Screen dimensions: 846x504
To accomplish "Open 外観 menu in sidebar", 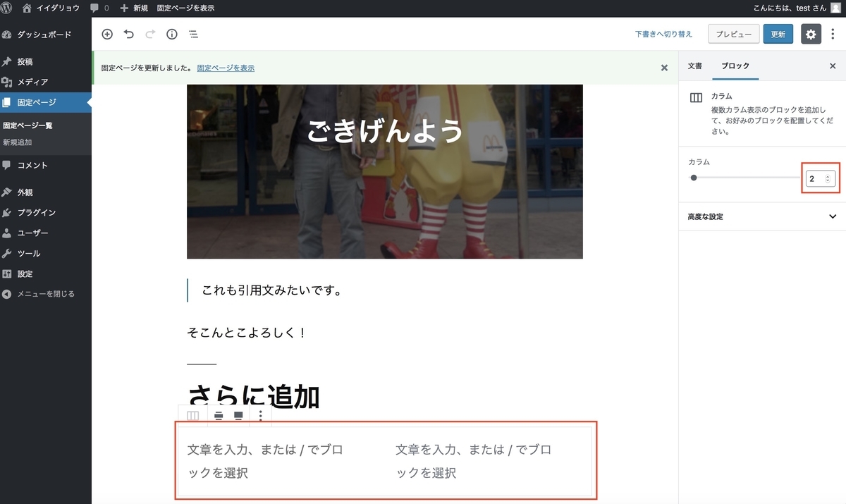I will point(46,192).
